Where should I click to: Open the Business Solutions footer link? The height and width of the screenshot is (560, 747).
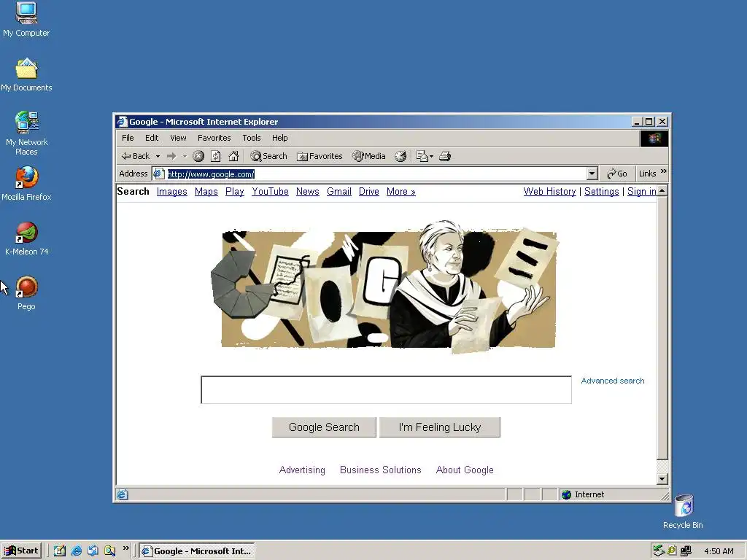(381, 470)
